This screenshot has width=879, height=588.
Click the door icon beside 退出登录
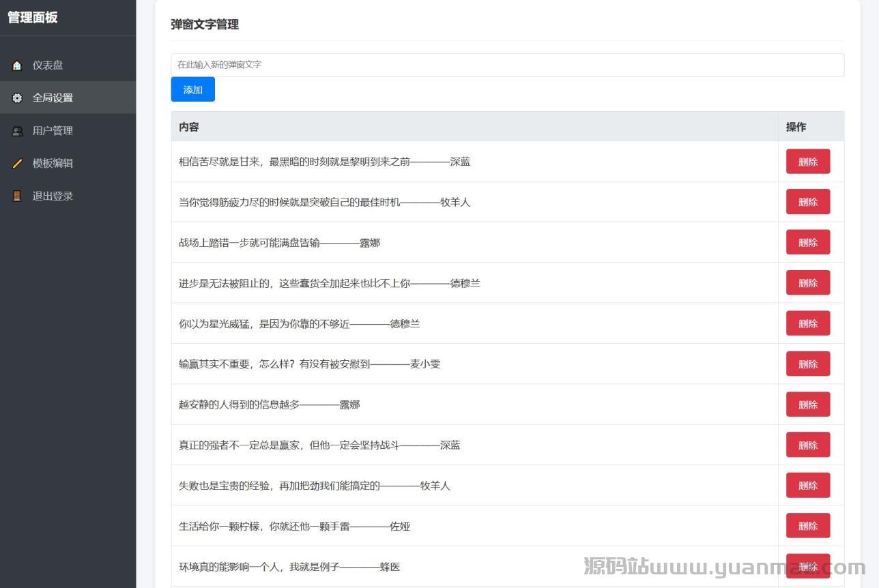(17, 196)
